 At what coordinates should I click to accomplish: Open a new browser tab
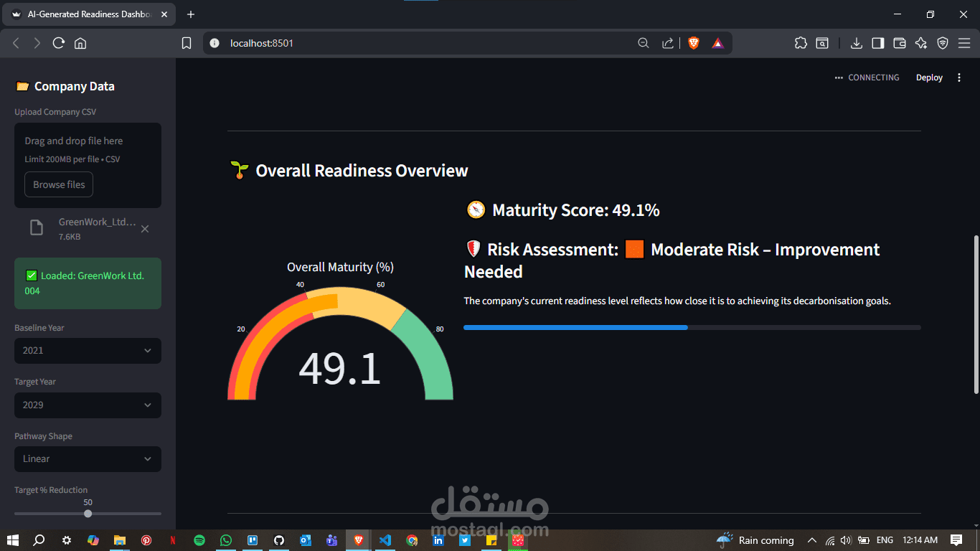click(191, 14)
